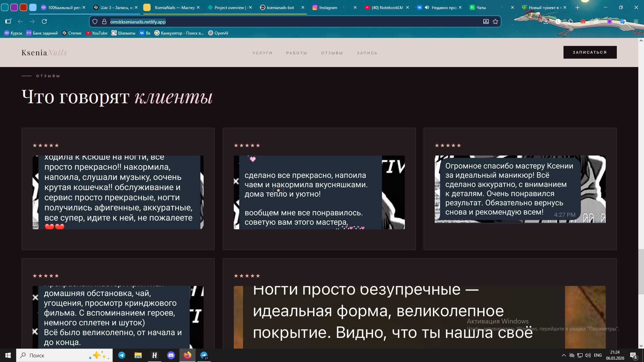
Task: Click the volume icon in system tray
Action: tap(588, 355)
